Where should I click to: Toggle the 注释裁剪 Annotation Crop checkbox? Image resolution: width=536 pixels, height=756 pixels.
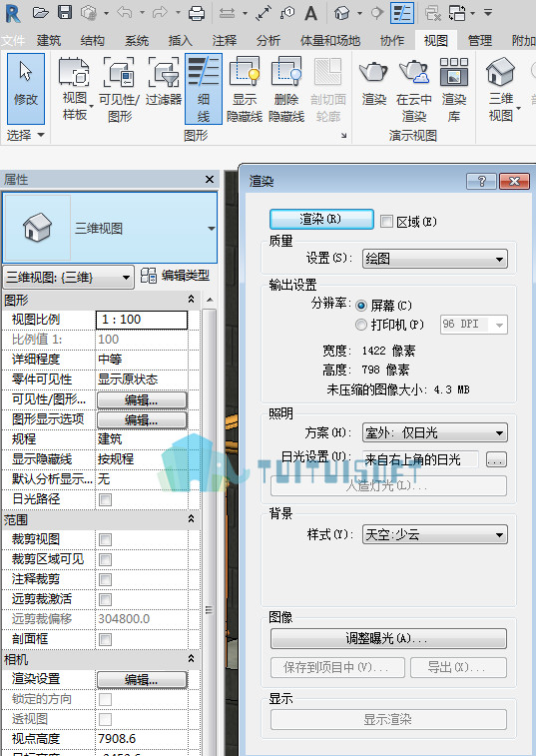click(x=105, y=579)
